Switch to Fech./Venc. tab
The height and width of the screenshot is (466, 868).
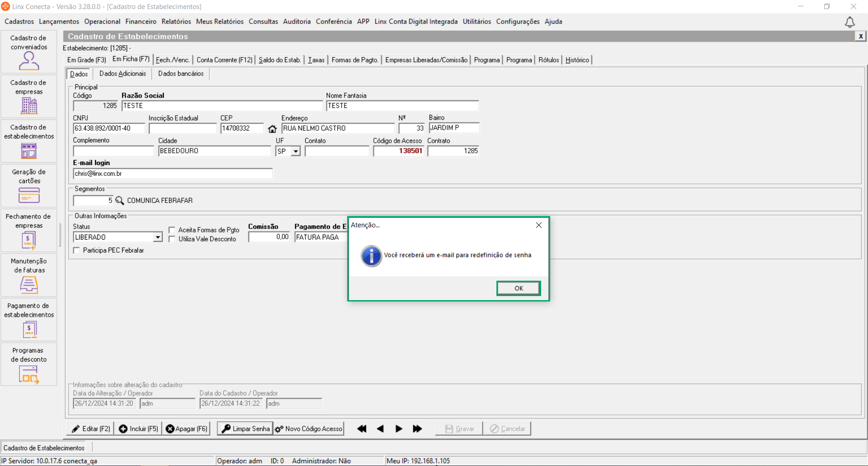[173, 60]
